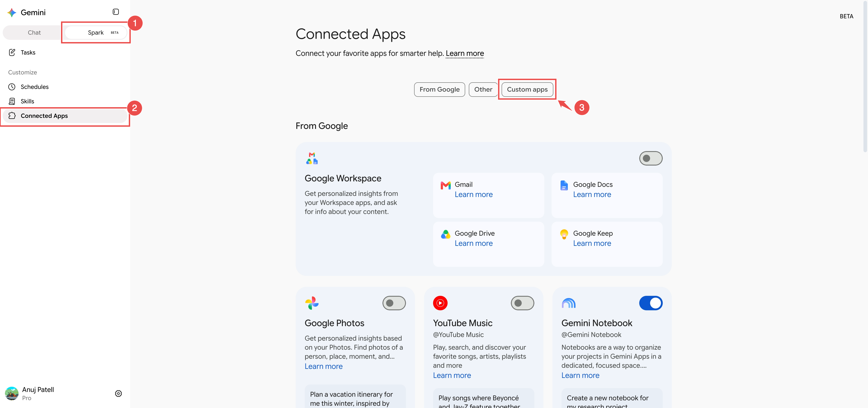Click the Gemini sparkle logo

tap(12, 12)
